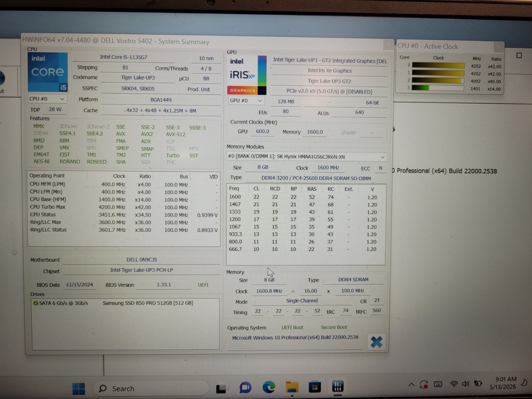
Task: Click the Single-Channel memory mode field
Action: tap(302, 301)
